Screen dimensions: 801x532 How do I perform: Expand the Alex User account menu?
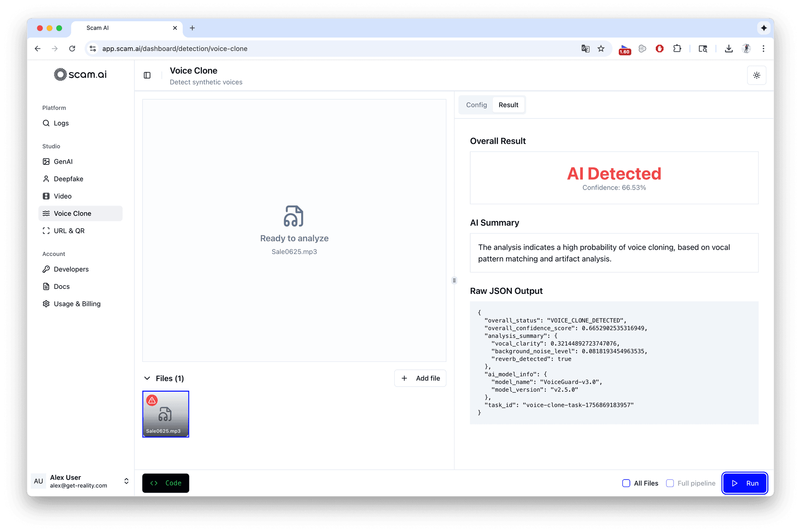pyautogui.click(x=126, y=481)
